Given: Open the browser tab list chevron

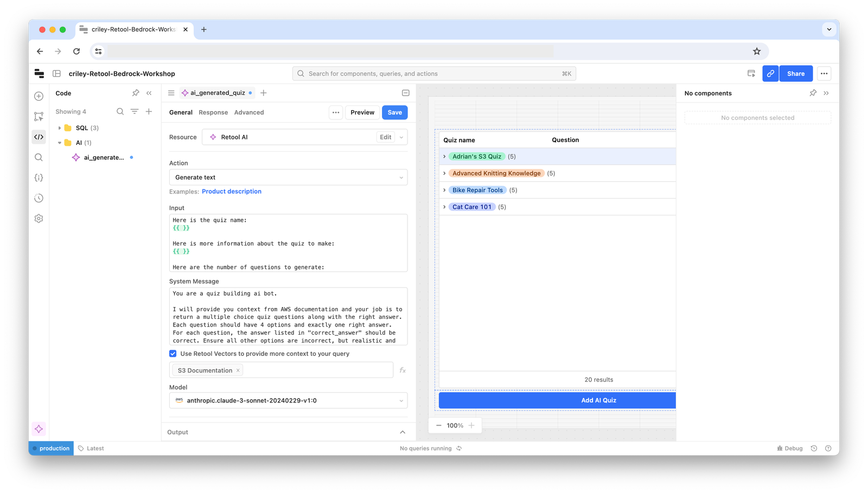Looking at the screenshot, I should (x=829, y=30).
